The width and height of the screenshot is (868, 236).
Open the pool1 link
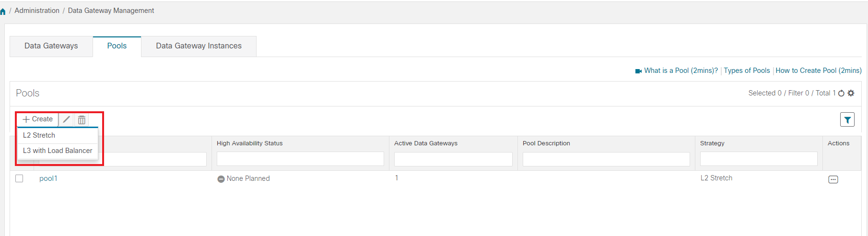48,178
